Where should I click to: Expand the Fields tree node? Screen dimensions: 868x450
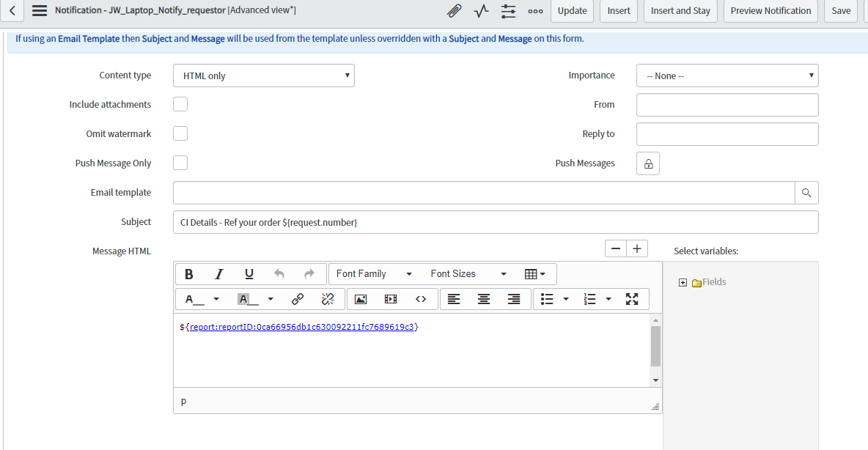click(x=683, y=283)
